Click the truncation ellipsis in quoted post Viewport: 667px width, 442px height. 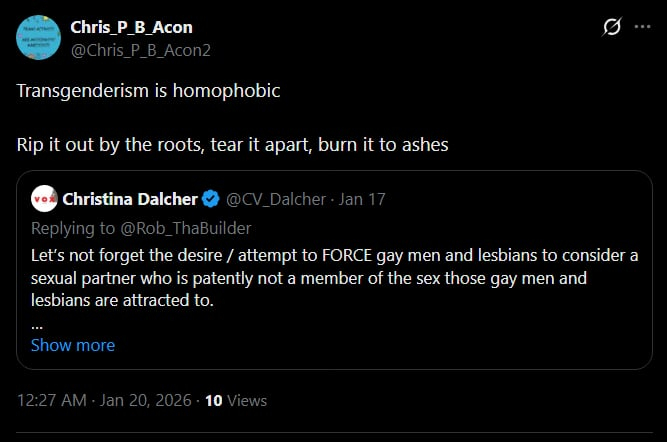[x=37, y=324]
